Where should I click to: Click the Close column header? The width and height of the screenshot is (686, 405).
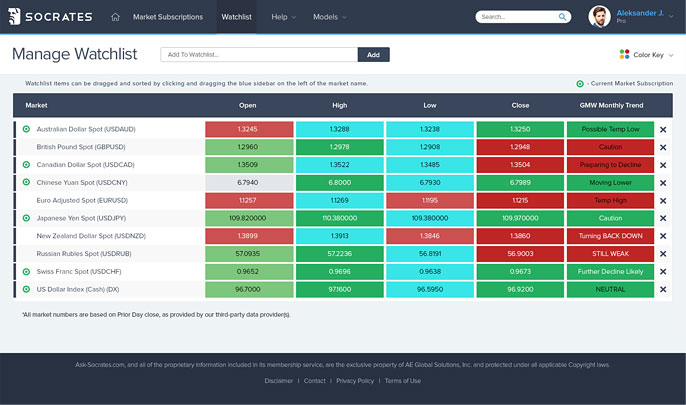[x=520, y=105]
